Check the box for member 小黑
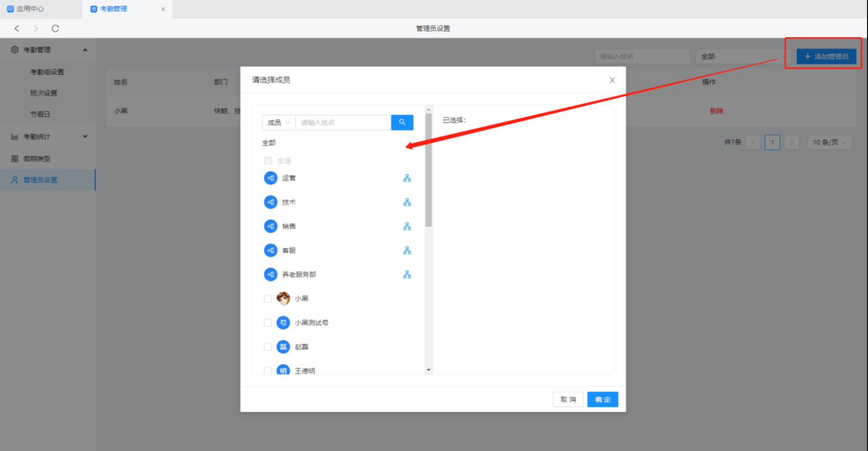The image size is (868, 451). click(268, 298)
